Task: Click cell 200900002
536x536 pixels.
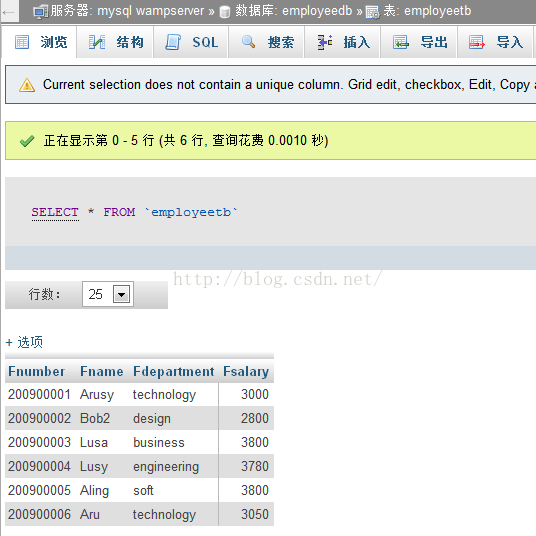Action: [x=39, y=418]
